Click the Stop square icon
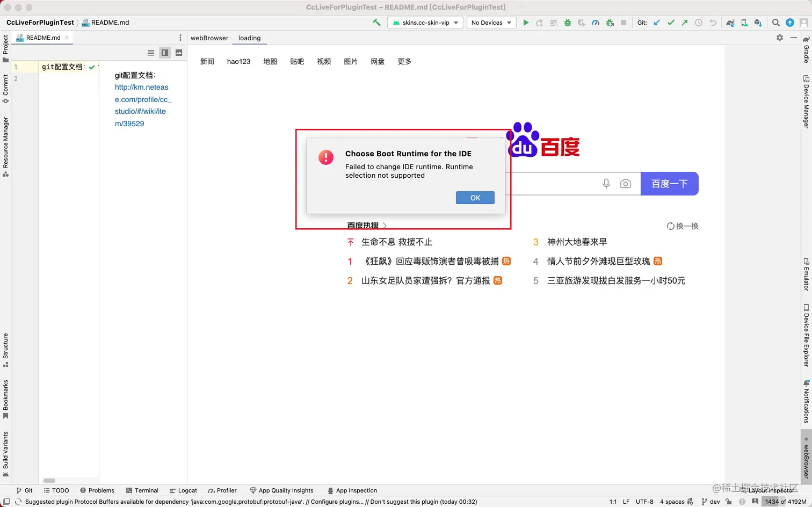The width and height of the screenshot is (812, 507). coord(624,23)
